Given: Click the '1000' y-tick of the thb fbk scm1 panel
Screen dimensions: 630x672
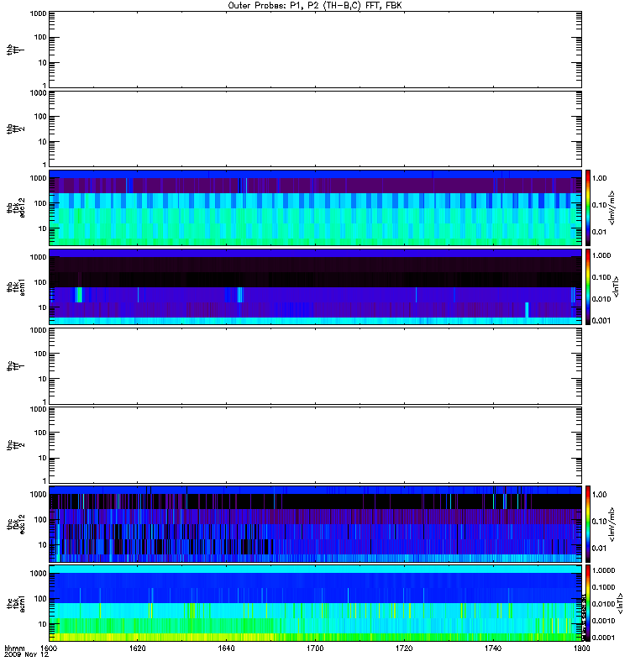Looking at the screenshot, I should click(38, 257).
